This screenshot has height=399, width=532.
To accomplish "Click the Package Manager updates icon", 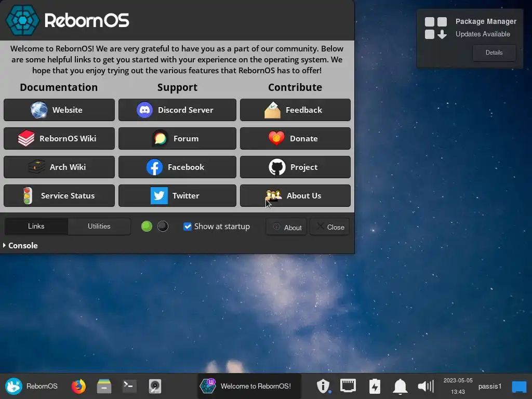I will (436, 28).
